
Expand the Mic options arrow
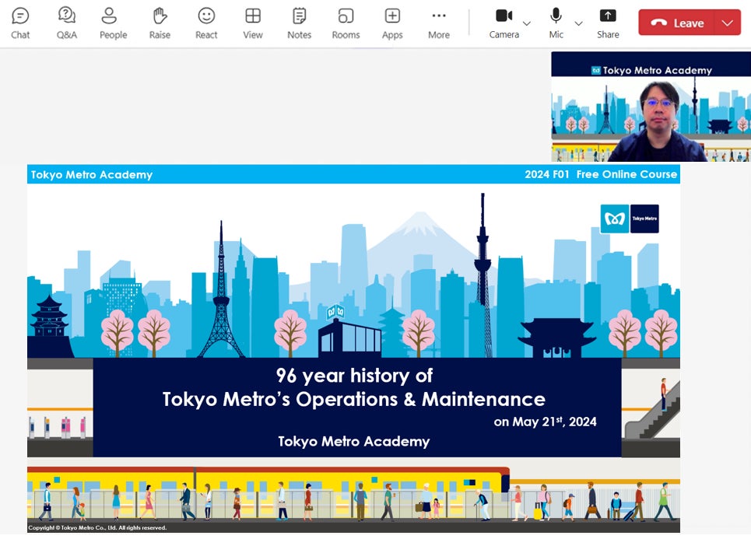click(578, 23)
